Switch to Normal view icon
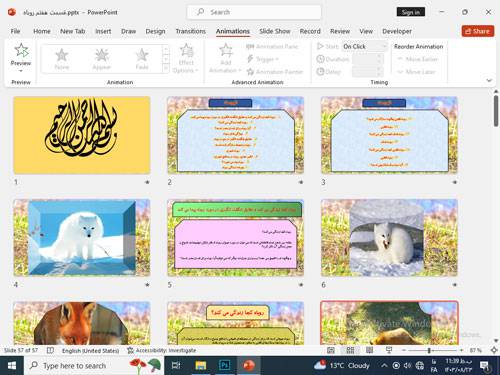The image size is (500, 375). [331, 350]
